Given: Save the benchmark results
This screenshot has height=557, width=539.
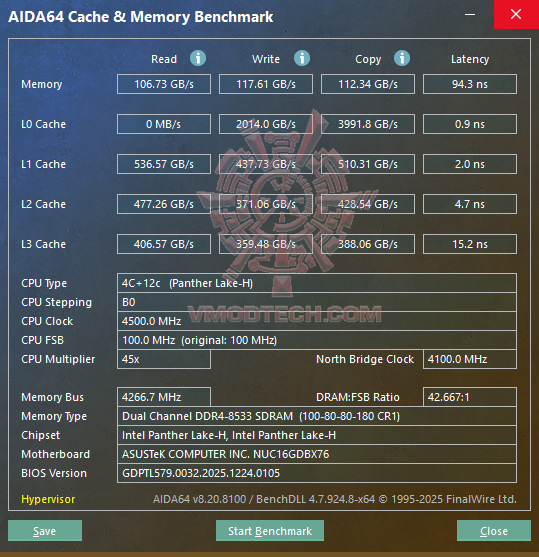Looking at the screenshot, I should 45,531.
